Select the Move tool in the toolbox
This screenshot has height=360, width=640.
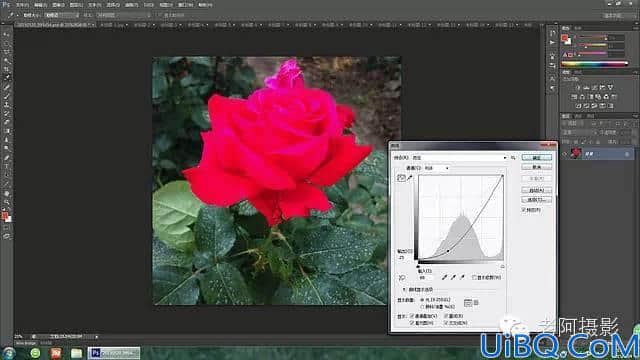[6, 34]
